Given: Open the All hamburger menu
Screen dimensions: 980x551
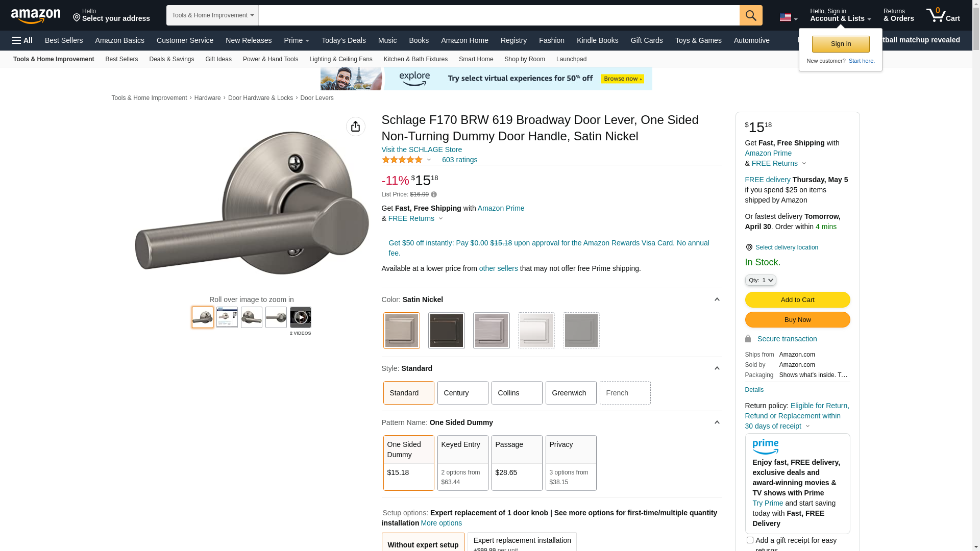Looking at the screenshot, I should (x=22, y=40).
